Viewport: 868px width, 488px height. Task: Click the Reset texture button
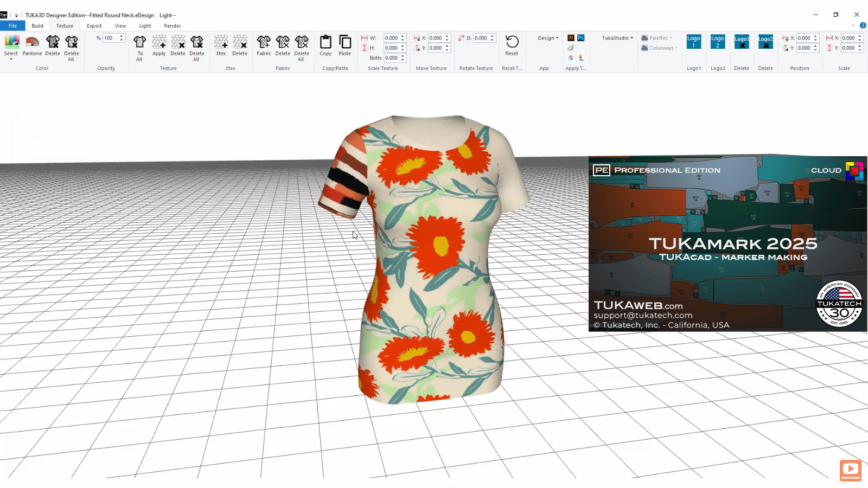[x=511, y=46]
